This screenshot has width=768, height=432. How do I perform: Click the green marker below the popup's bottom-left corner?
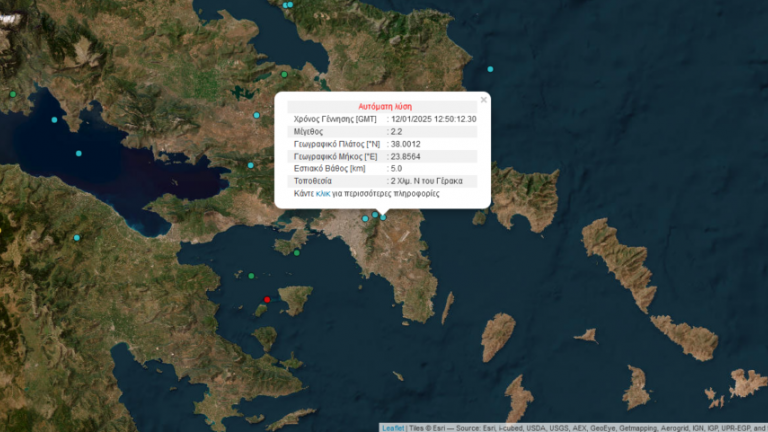point(297,252)
